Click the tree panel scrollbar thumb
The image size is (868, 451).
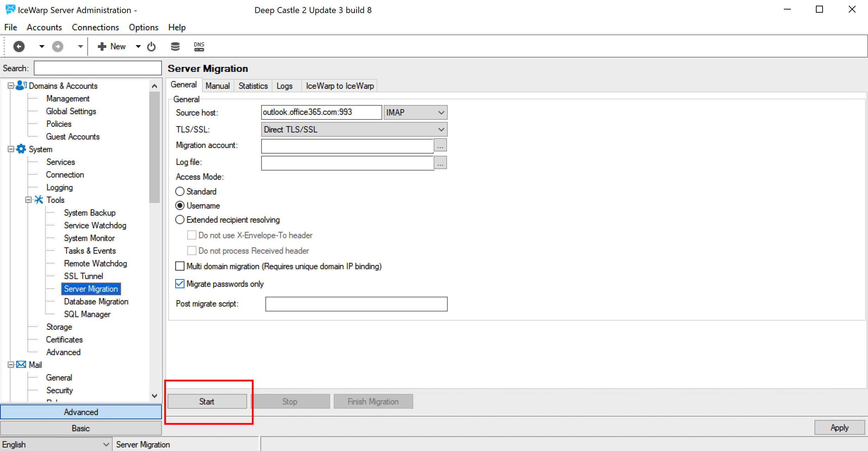155,147
